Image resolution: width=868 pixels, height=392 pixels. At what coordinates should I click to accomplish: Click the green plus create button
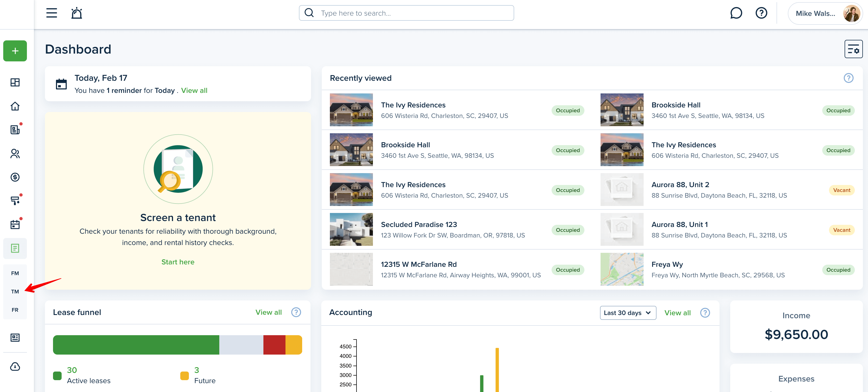(15, 51)
